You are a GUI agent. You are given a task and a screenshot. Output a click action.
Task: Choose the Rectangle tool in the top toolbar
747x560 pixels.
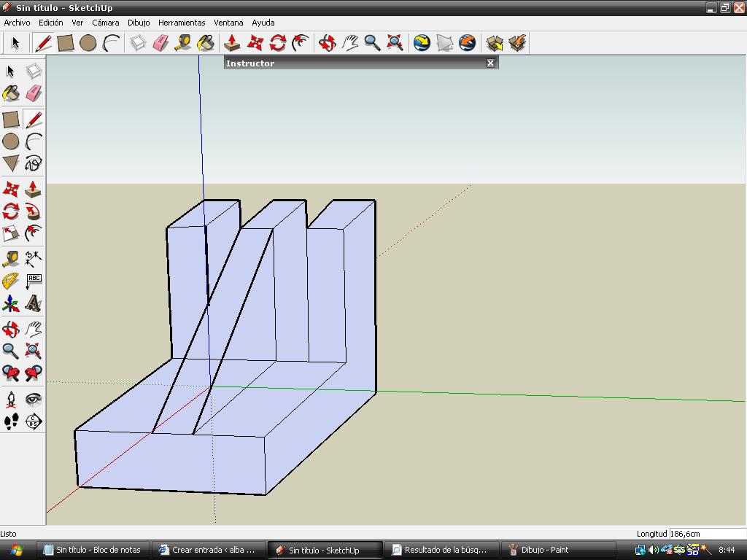[65, 43]
